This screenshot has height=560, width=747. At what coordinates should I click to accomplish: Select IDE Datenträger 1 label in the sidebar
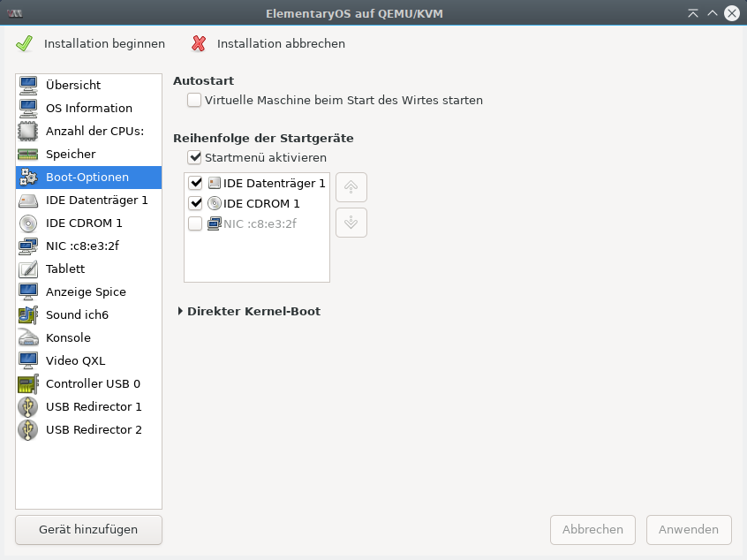point(97,201)
